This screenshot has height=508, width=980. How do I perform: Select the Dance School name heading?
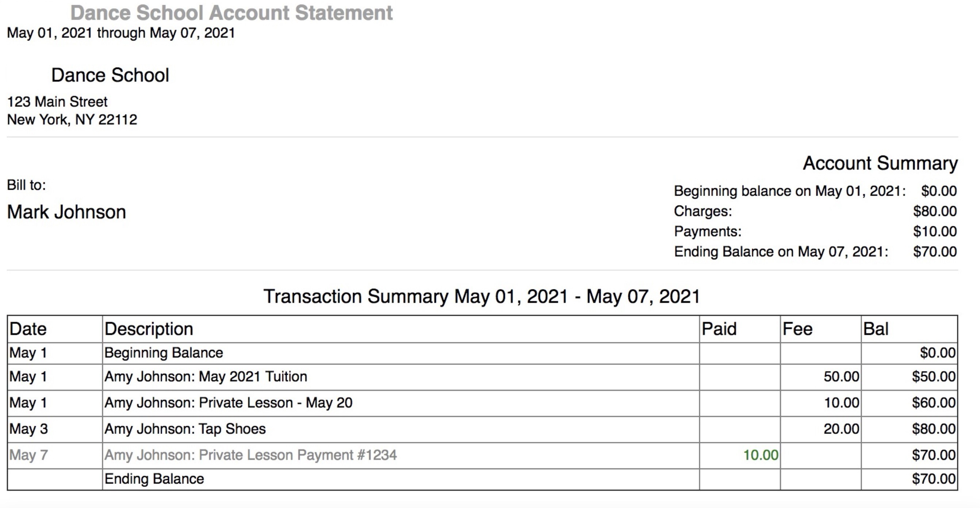tap(110, 75)
